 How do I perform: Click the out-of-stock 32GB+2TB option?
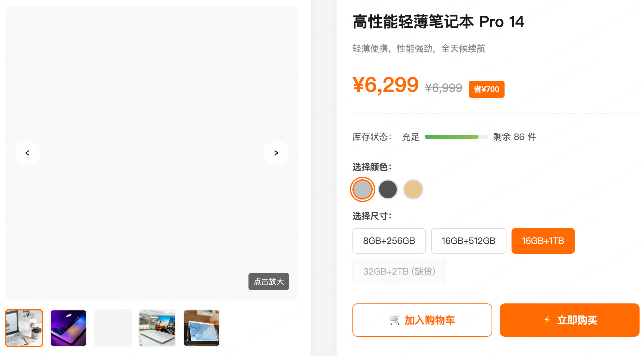399,271
